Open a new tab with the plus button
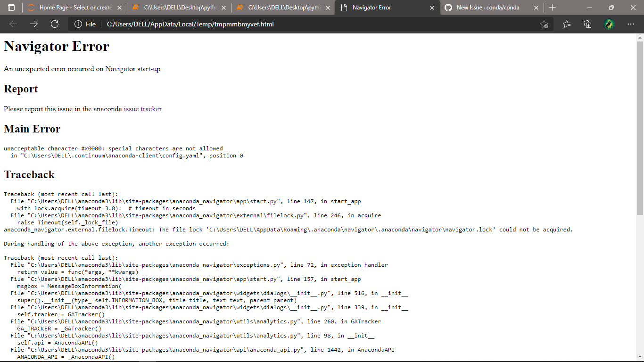 tap(552, 7)
